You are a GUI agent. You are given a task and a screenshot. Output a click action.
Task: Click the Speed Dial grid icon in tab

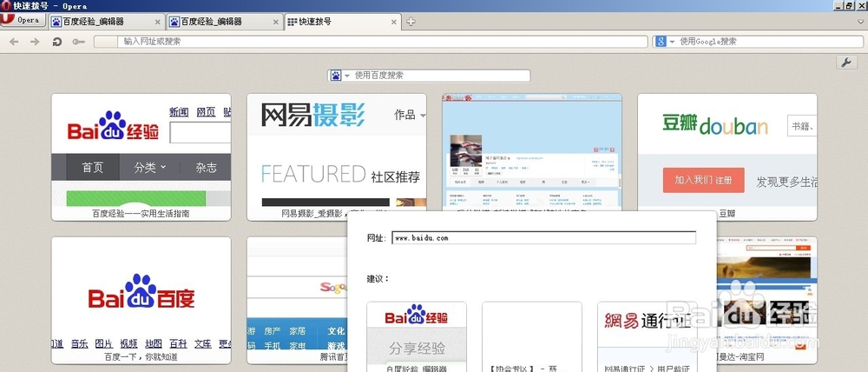point(293,23)
